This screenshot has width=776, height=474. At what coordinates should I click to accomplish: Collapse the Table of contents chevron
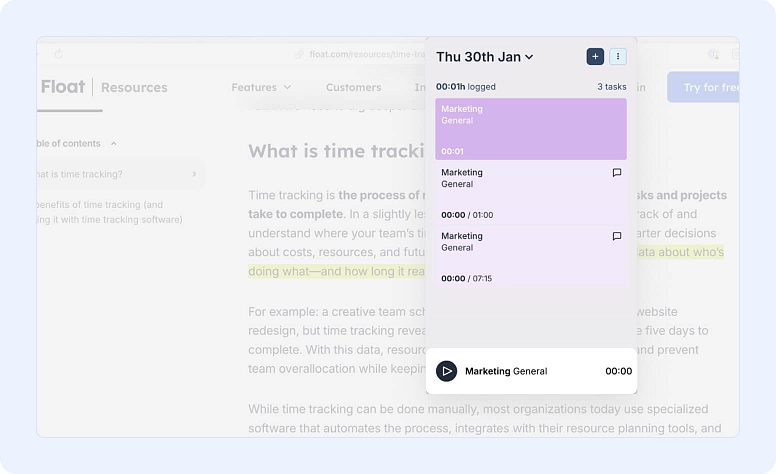point(114,143)
